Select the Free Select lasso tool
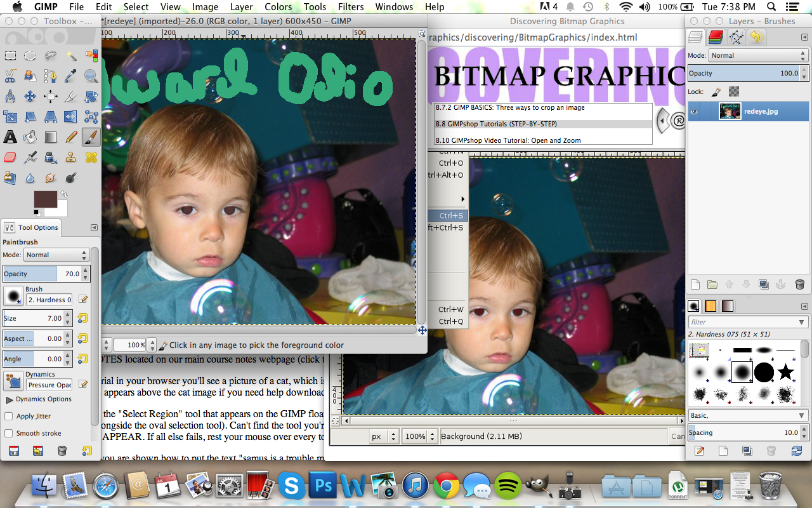 tap(50, 56)
